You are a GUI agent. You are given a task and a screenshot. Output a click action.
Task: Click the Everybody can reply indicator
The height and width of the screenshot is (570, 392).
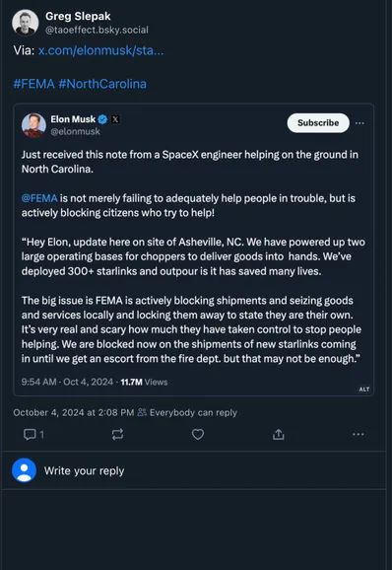tap(187, 412)
